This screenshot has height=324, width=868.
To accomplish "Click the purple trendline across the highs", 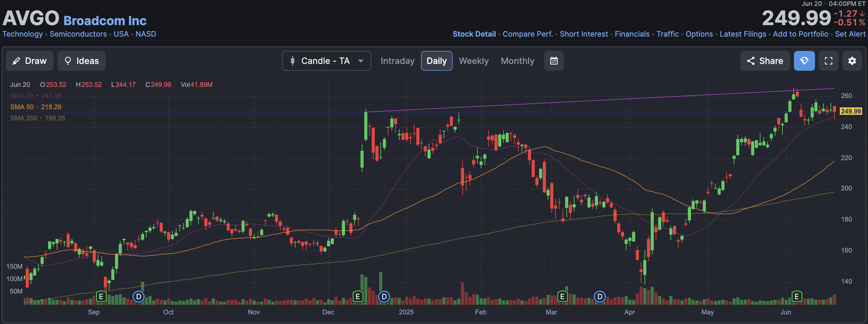I will [x=600, y=100].
